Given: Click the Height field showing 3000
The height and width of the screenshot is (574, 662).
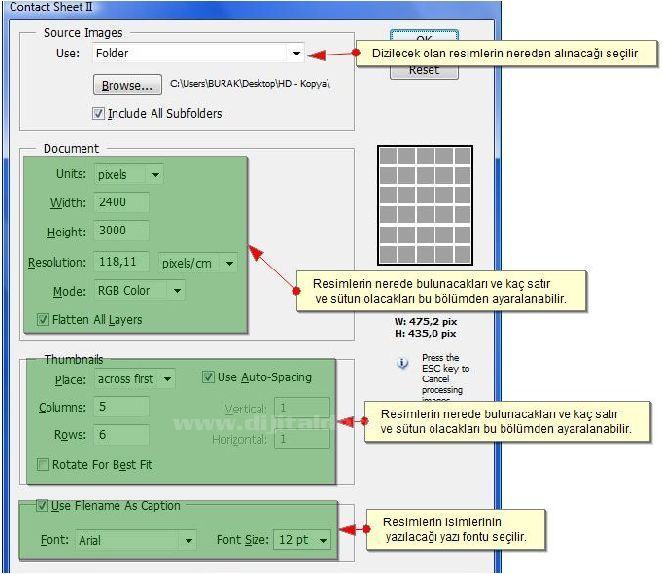Looking at the screenshot, I should point(122,230).
